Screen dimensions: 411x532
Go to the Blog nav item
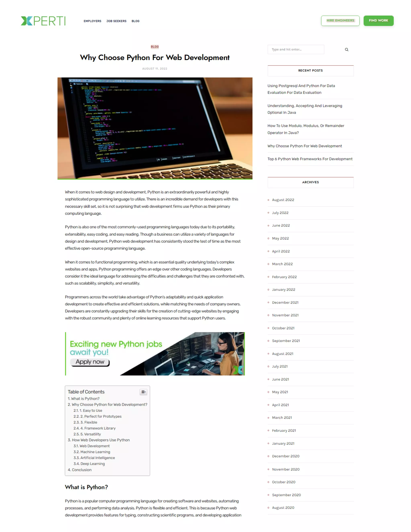135,21
